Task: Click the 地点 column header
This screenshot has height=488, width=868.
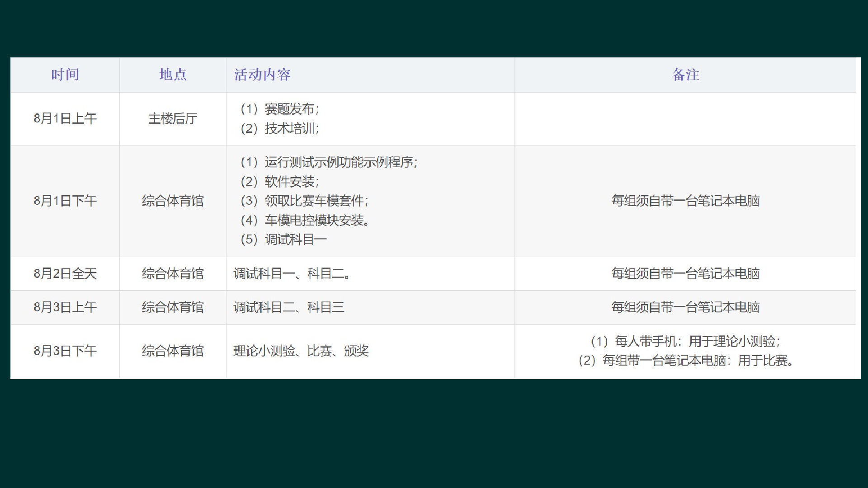Action: point(173,75)
